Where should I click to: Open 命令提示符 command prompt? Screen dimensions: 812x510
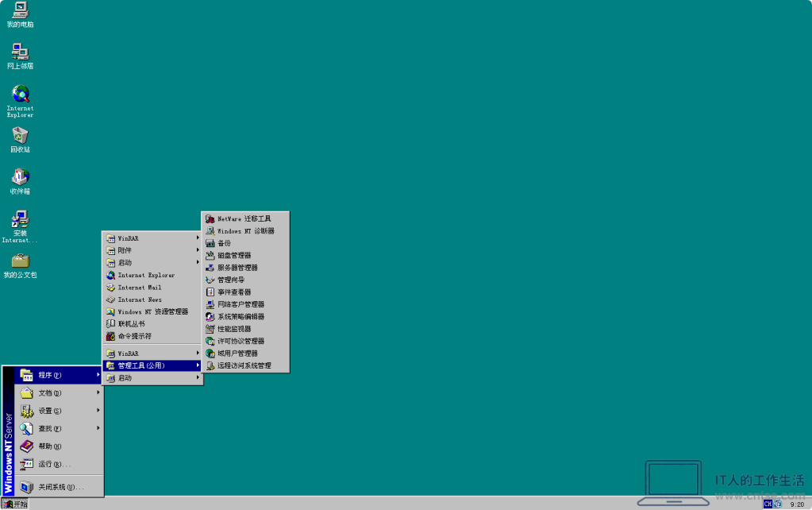(152, 336)
